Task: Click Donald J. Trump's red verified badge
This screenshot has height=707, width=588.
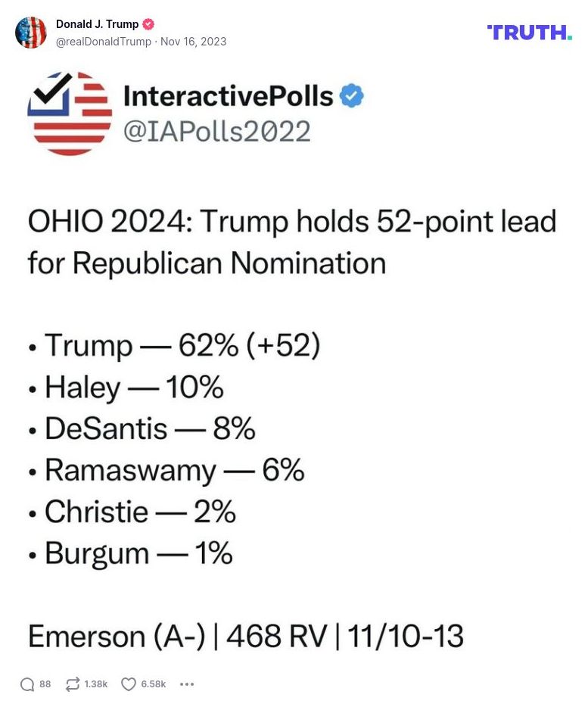Action: click(x=147, y=23)
